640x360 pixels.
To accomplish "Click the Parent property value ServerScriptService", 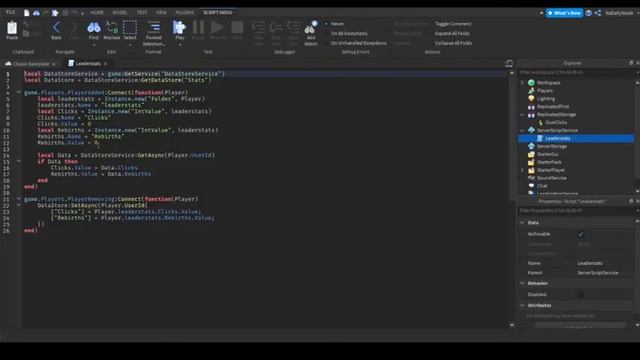I will click(598, 273).
